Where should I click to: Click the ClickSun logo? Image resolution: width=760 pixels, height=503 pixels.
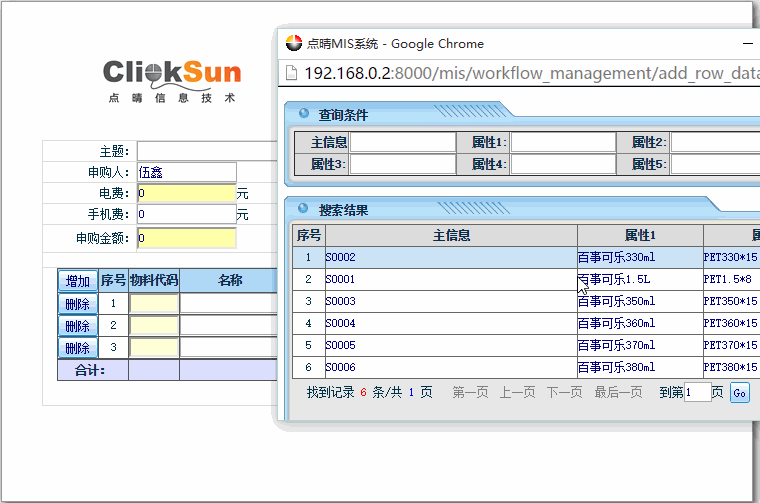tap(172, 80)
